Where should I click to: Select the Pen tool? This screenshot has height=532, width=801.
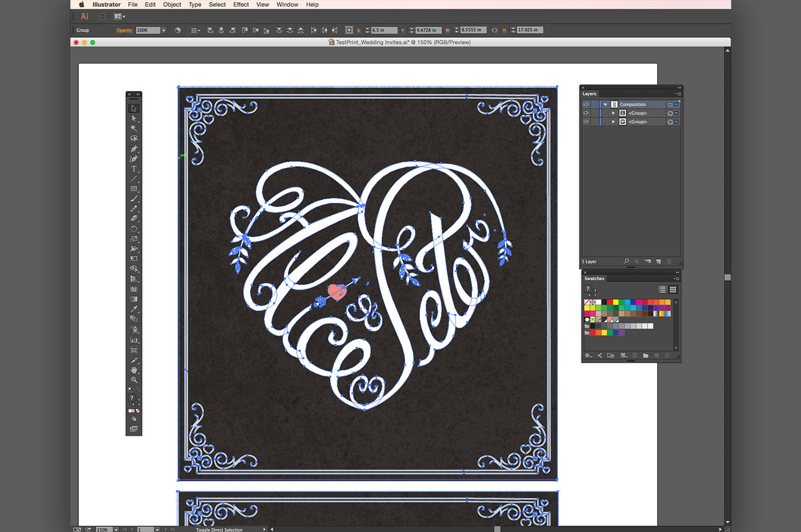click(x=134, y=148)
